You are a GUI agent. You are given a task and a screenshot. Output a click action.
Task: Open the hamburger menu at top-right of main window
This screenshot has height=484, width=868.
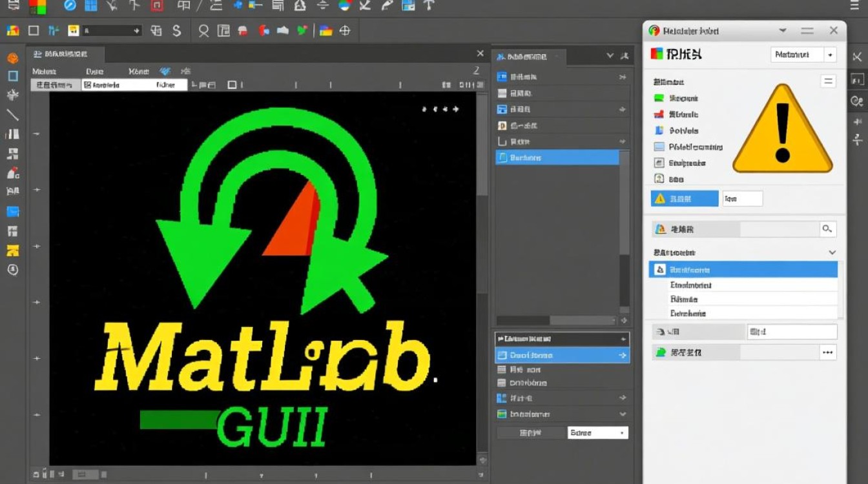(854, 6)
